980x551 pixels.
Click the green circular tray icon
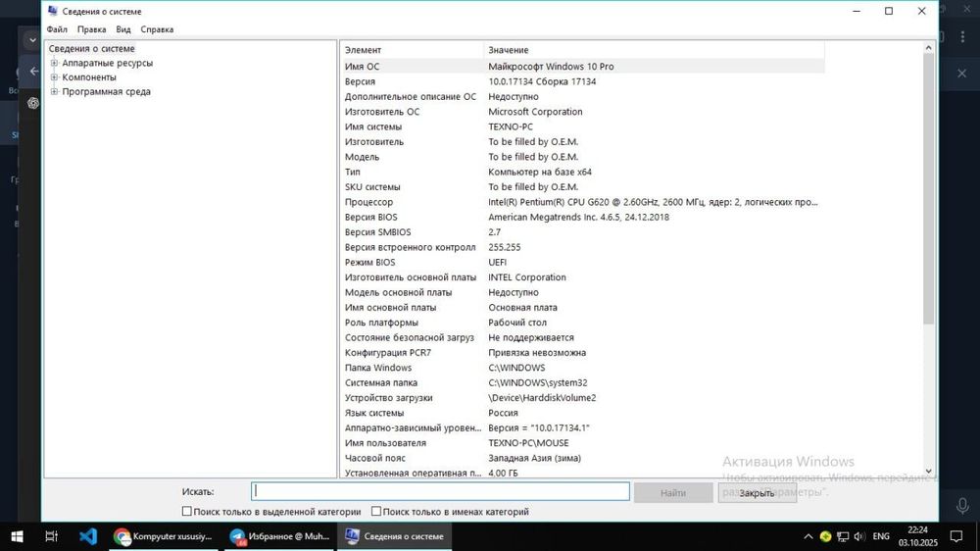point(825,536)
